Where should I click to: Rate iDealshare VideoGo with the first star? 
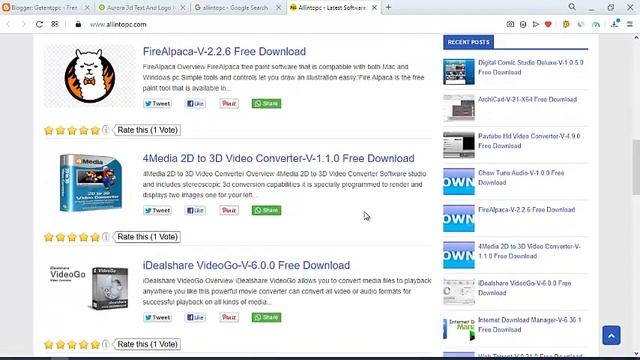pos(49,344)
